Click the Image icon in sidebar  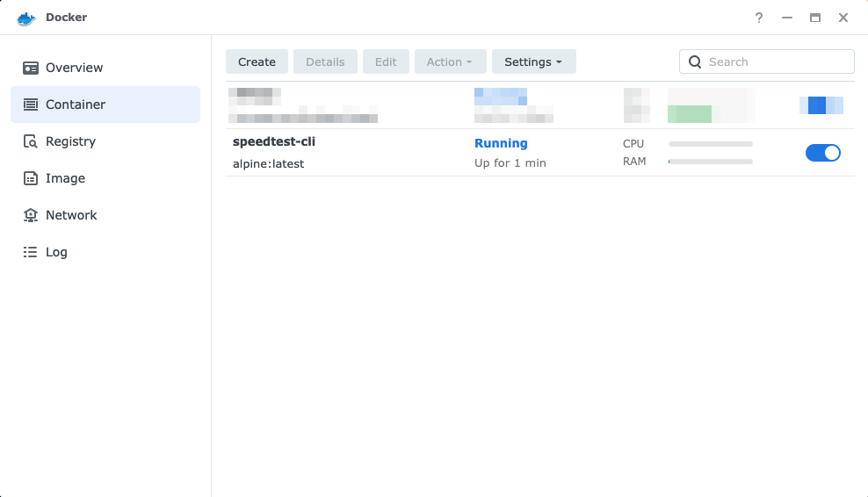point(31,178)
